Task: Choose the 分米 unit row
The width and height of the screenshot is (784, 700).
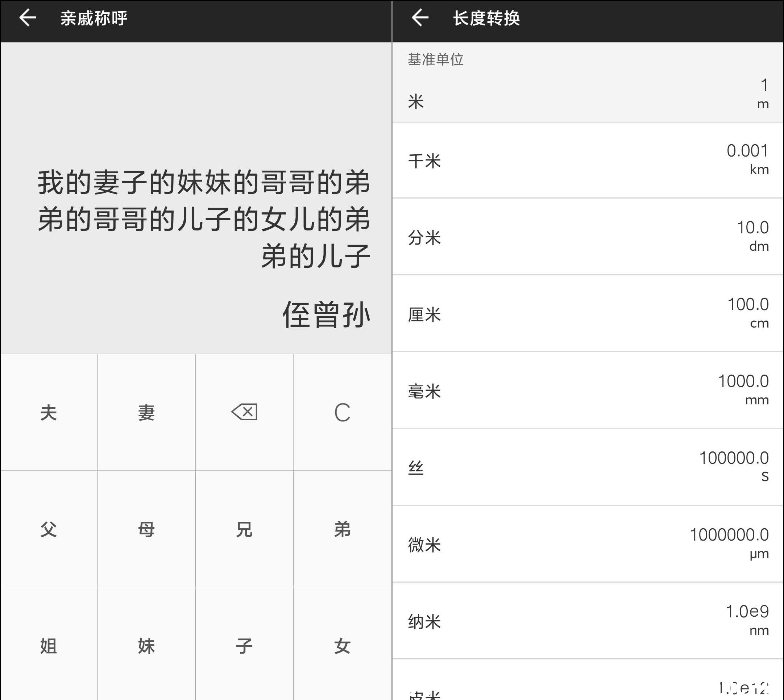Action: click(588, 237)
